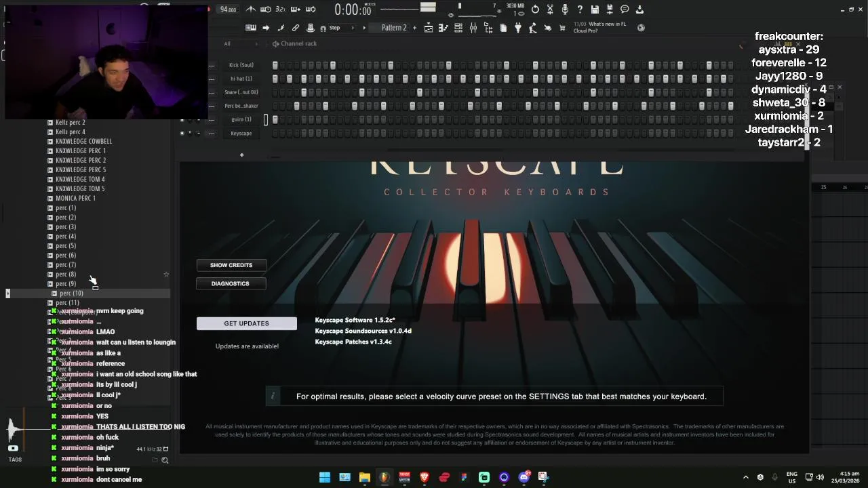Image resolution: width=868 pixels, height=488 pixels.
Task: Toggle first step of Kick (Soul) row
Action: [275, 65]
